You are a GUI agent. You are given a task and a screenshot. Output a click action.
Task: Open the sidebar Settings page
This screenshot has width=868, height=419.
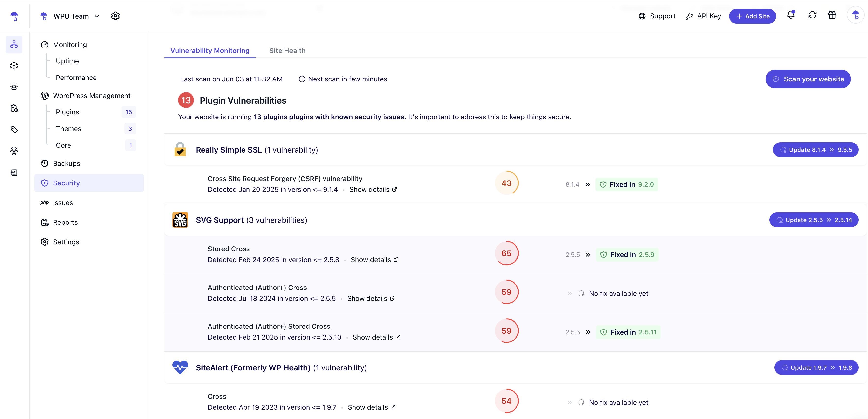pos(60,242)
